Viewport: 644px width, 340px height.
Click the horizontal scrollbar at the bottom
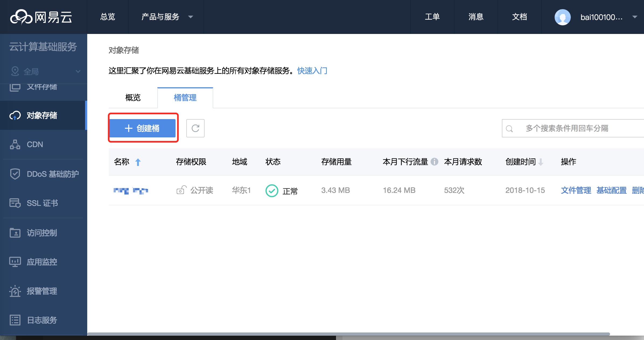click(x=349, y=334)
